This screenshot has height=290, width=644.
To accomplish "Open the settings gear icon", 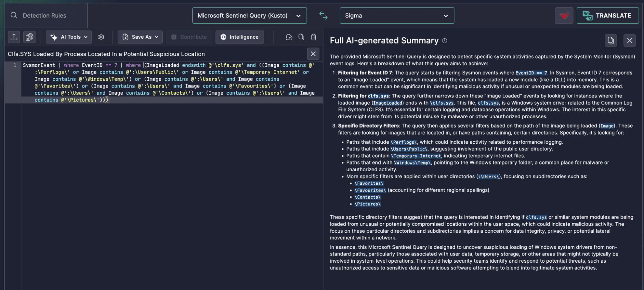I will (x=101, y=37).
